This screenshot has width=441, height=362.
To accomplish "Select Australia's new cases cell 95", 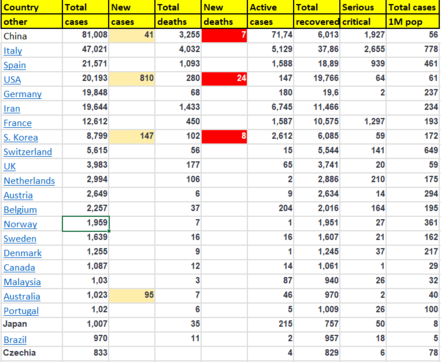I will click(132, 296).
